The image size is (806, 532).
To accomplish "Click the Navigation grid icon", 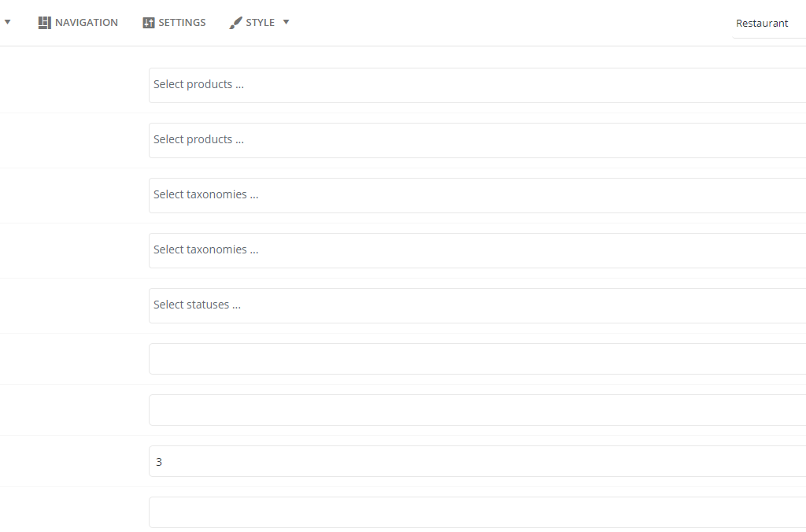I will pos(45,23).
